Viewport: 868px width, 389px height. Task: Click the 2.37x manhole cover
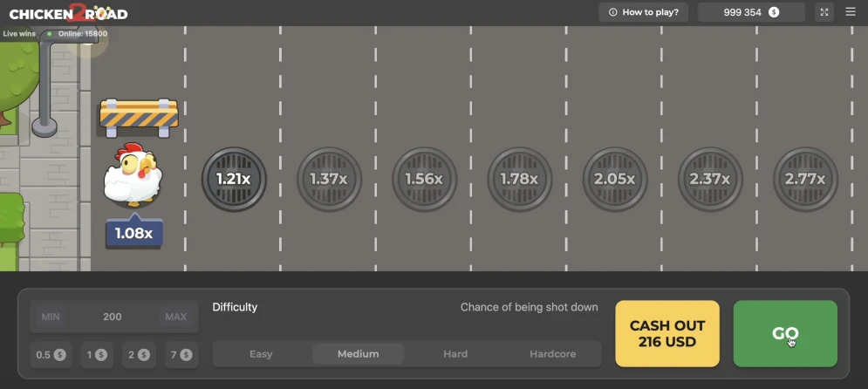[709, 179]
